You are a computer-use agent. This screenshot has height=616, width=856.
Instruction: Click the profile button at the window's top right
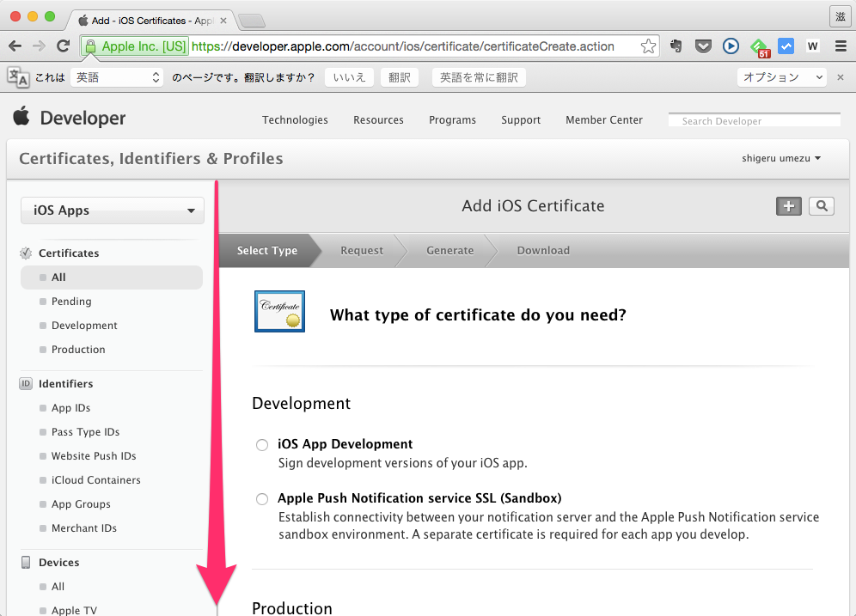tap(841, 17)
